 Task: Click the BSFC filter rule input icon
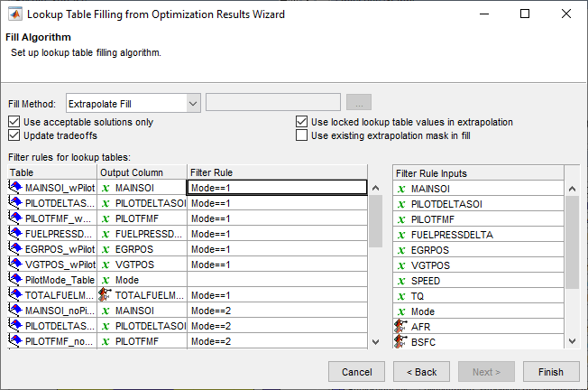(x=401, y=341)
